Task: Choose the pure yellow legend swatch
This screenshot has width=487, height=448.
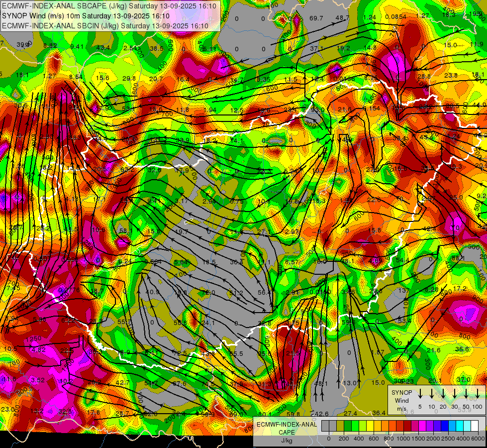Action: 370,426
